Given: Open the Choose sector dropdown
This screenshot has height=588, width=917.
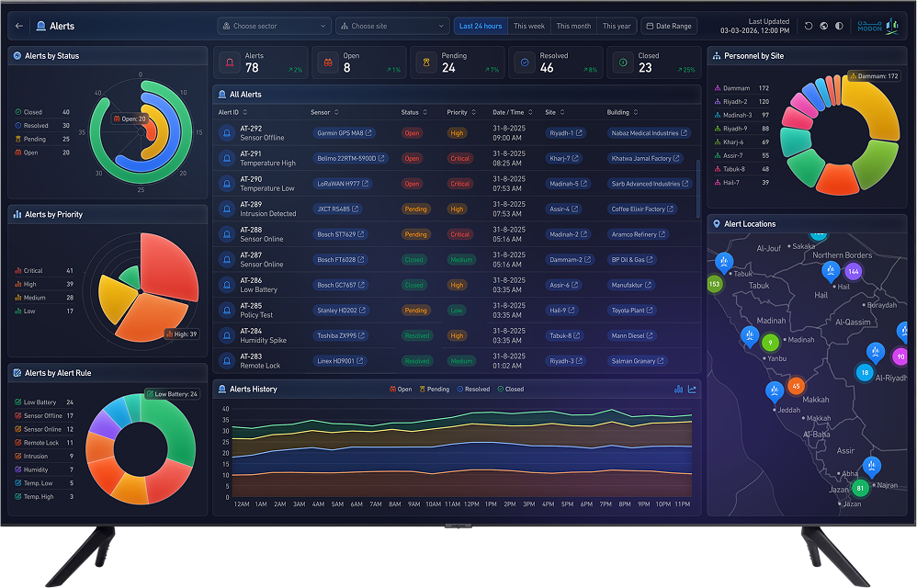Looking at the screenshot, I should tap(275, 26).
